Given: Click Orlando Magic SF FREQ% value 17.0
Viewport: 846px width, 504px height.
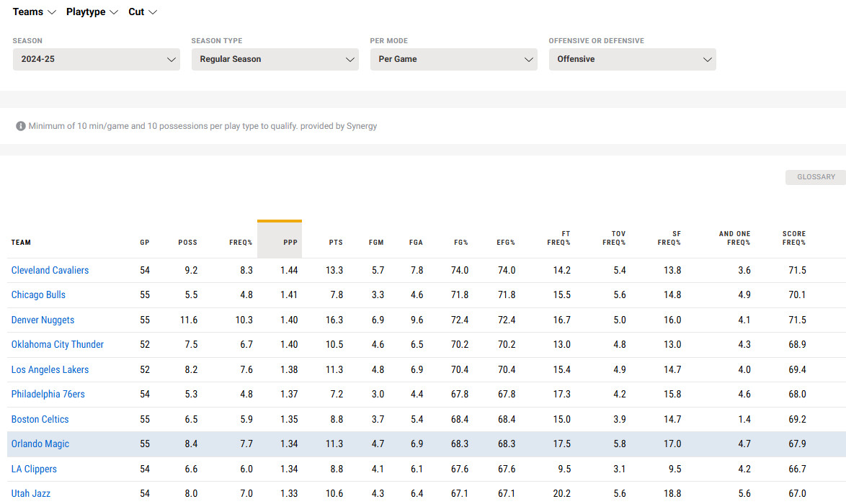Looking at the screenshot, I should [x=672, y=444].
